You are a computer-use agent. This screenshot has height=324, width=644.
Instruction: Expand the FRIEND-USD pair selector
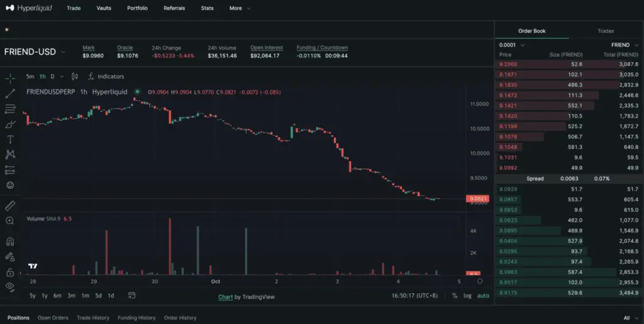click(x=35, y=52)
